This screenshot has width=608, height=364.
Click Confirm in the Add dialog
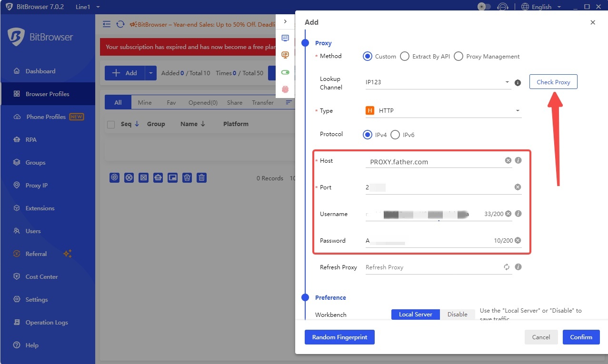click(x=581, y=337)
